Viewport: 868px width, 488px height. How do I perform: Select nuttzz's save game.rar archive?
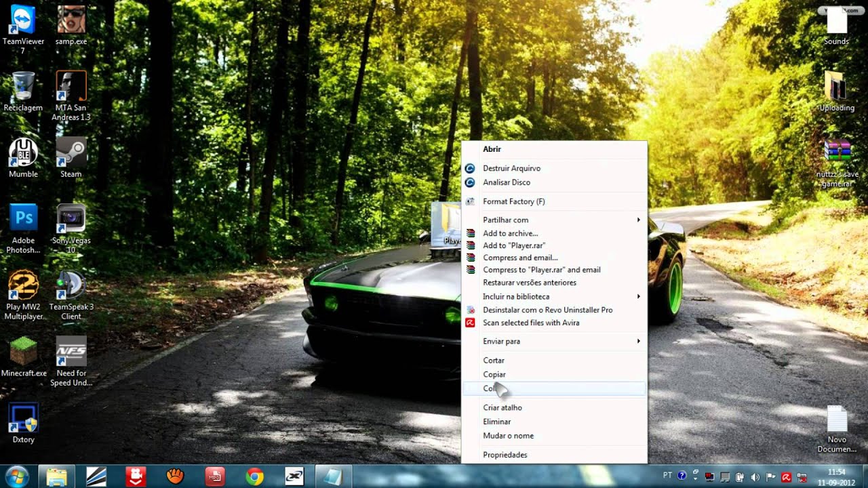(837, 164)
